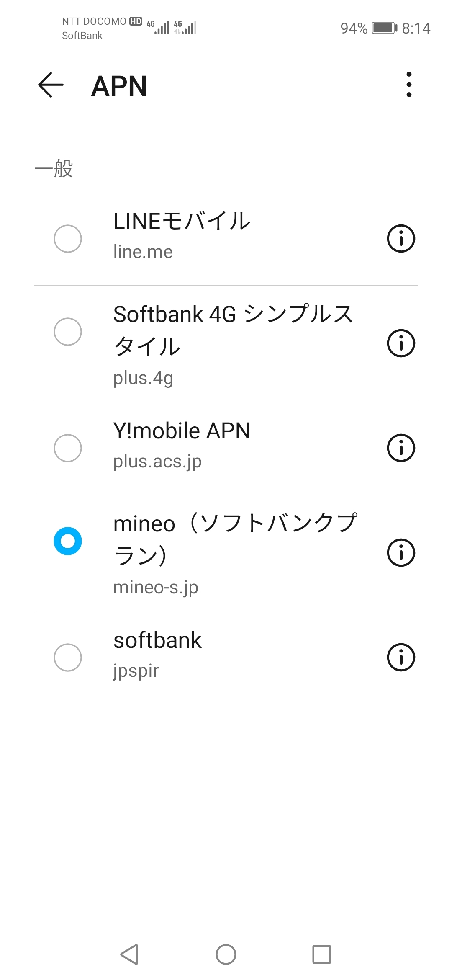Viewport: 452px width, 980px height.
Task: Tap the mineo（ソフトバンクプラン） entry label
Action: click(x=234, y=539)
